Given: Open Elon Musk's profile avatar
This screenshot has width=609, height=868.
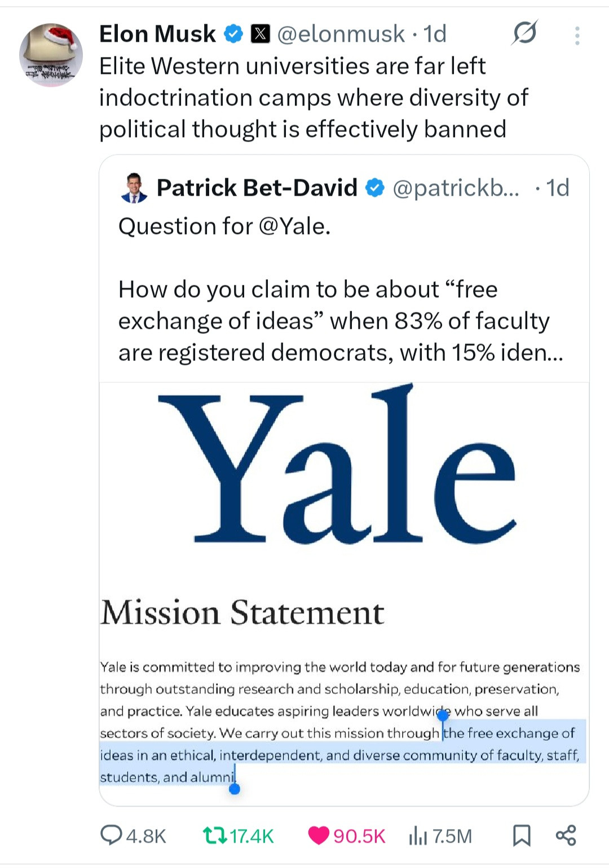Looking at the screenshot, I should 51,55.
